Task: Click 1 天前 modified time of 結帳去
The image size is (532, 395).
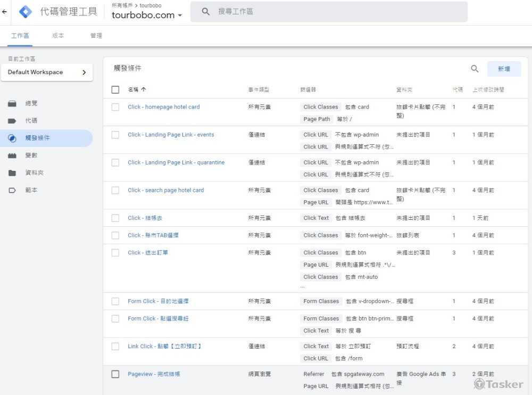Action: coord(480,218)
